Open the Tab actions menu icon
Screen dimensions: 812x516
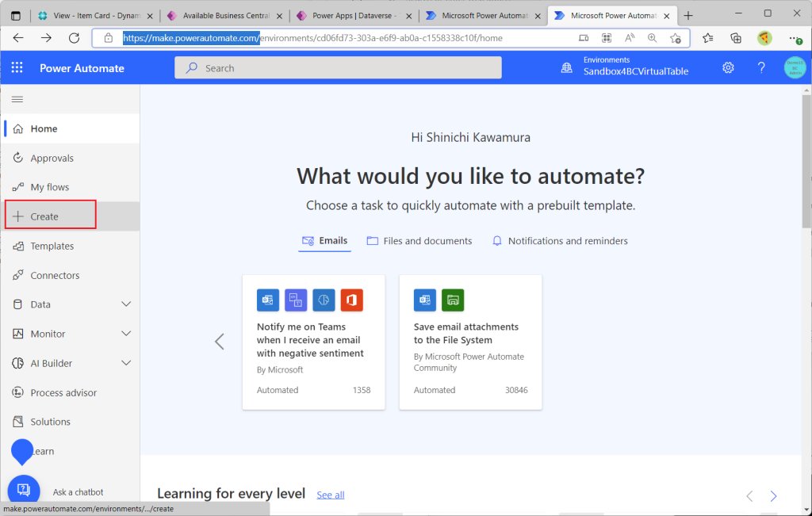(x=16, y=16)
